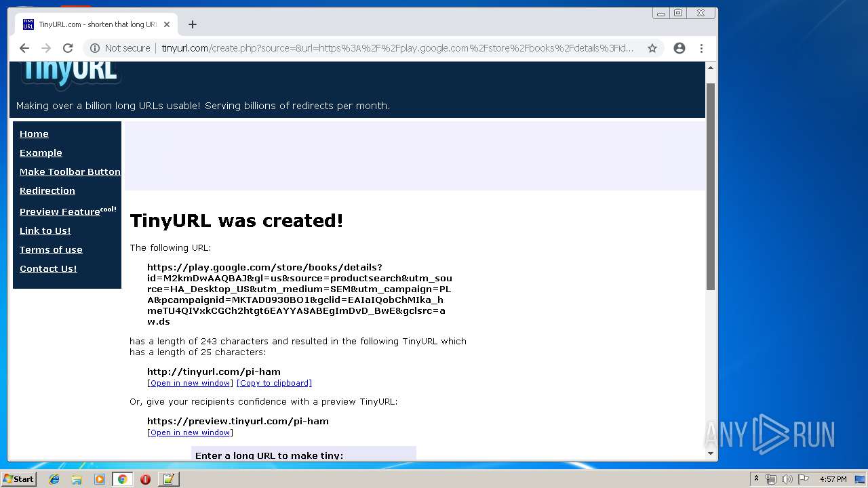
Task: Select the TinyURL.com browser tab
Action: pos(95,24)
